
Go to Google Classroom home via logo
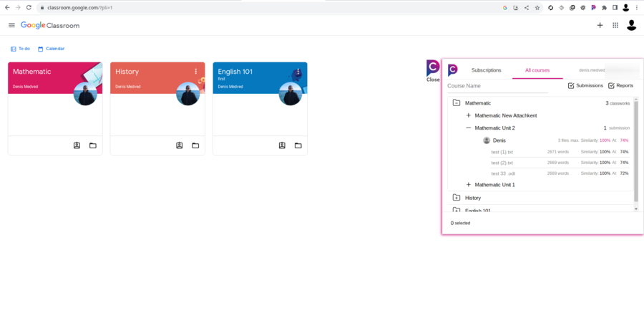pos(50,26)
